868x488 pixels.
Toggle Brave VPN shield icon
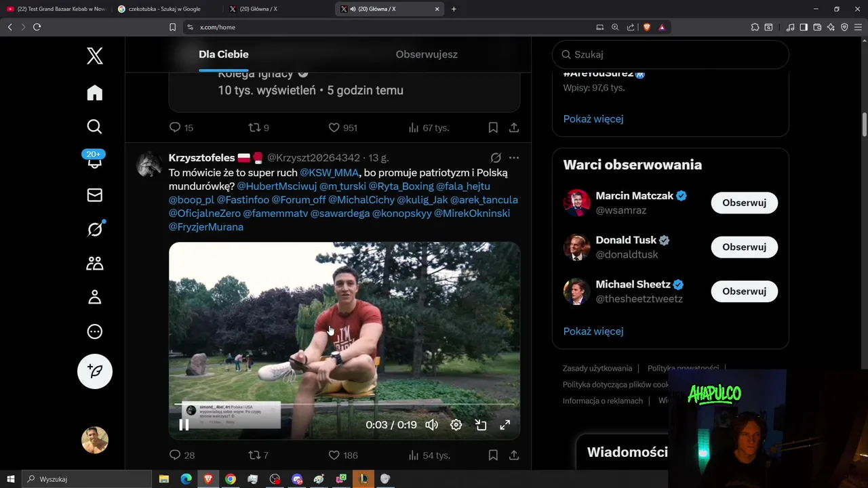(844, 27)
